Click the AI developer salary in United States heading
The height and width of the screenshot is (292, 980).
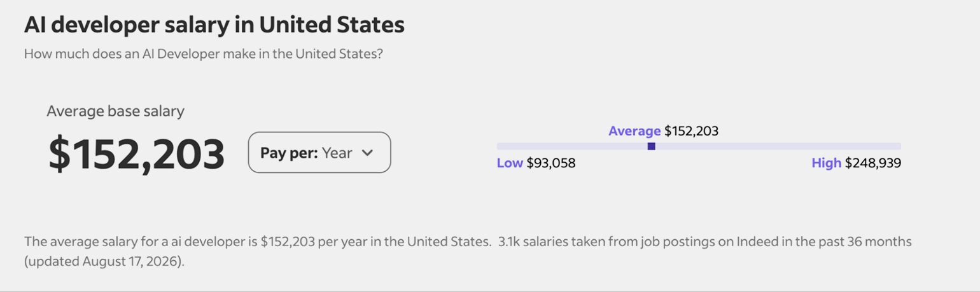pos(214,25)
